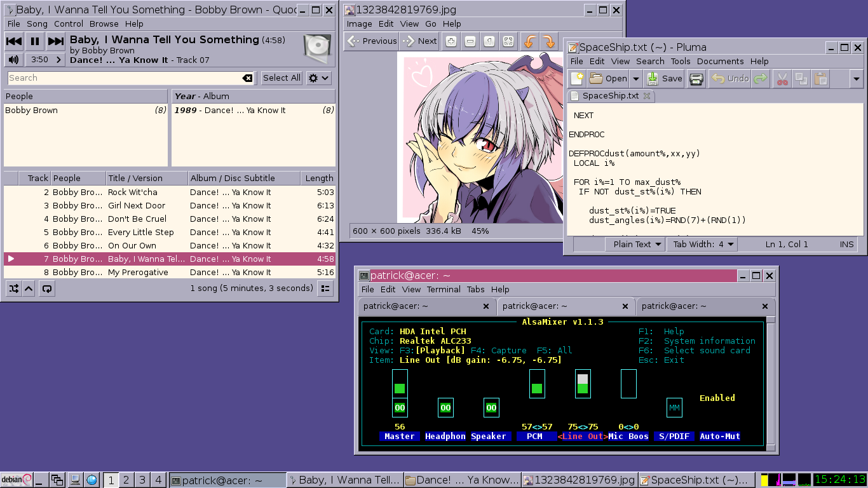
Task: Show image at normal size
Action: [489, 41]
